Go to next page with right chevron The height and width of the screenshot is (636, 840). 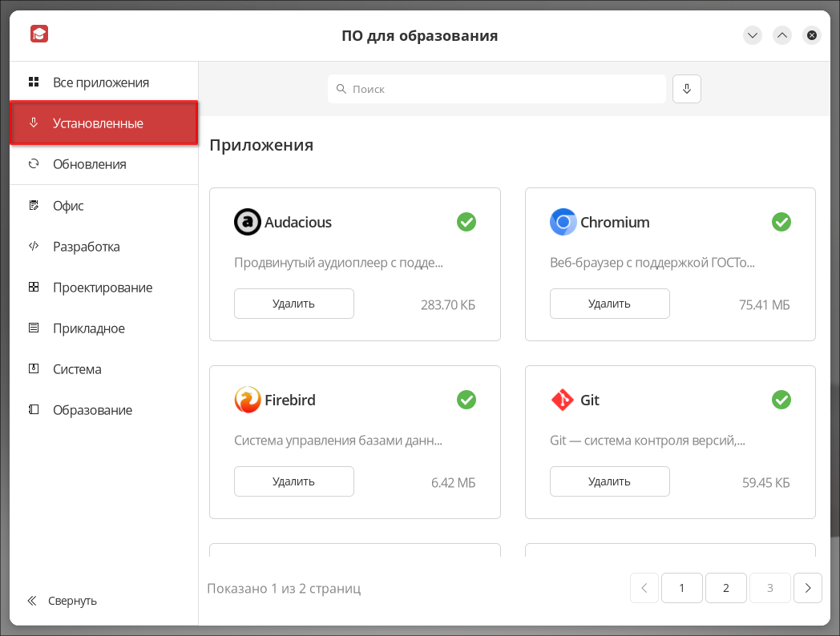point(808,588)
